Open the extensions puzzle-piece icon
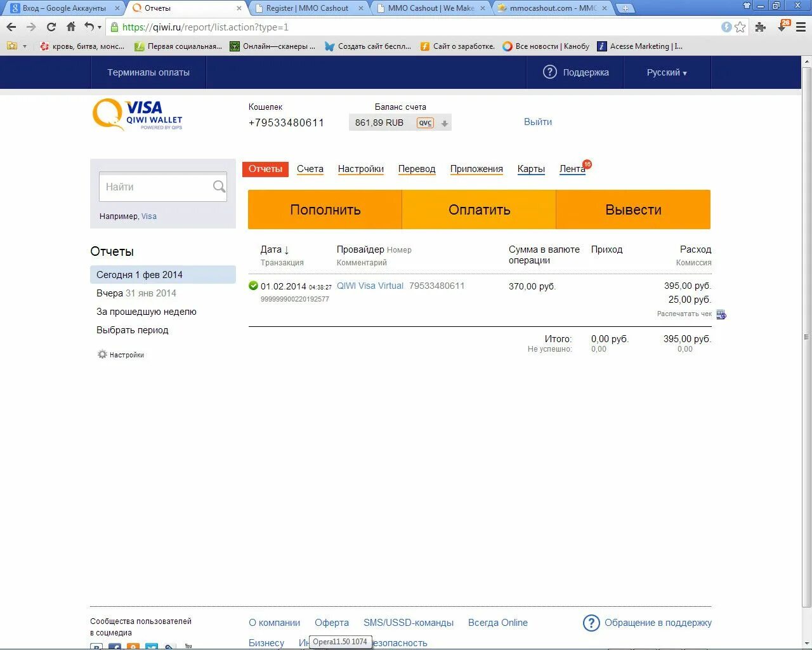812x650 pixels. (761, 27)
